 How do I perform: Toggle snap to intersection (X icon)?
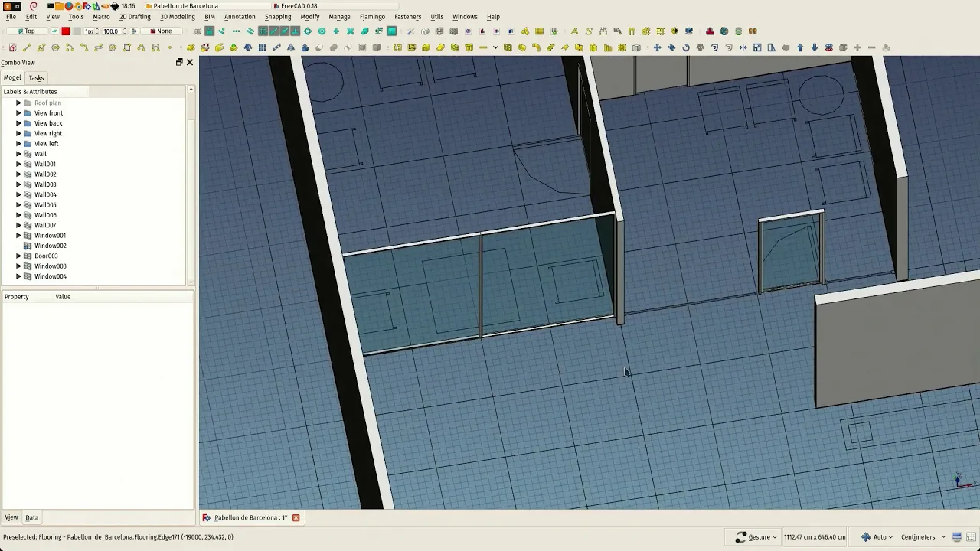(x=351, y=31)
